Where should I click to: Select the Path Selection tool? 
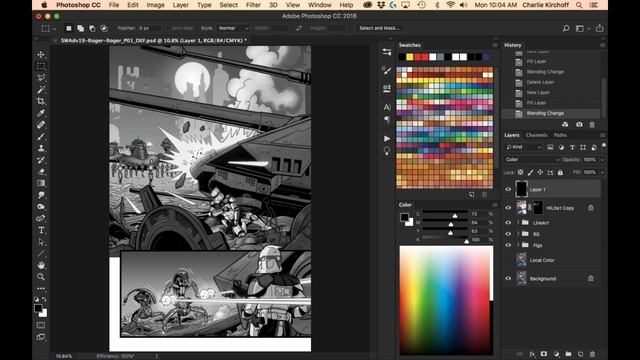pyautogui.click(x=41, y=242)
